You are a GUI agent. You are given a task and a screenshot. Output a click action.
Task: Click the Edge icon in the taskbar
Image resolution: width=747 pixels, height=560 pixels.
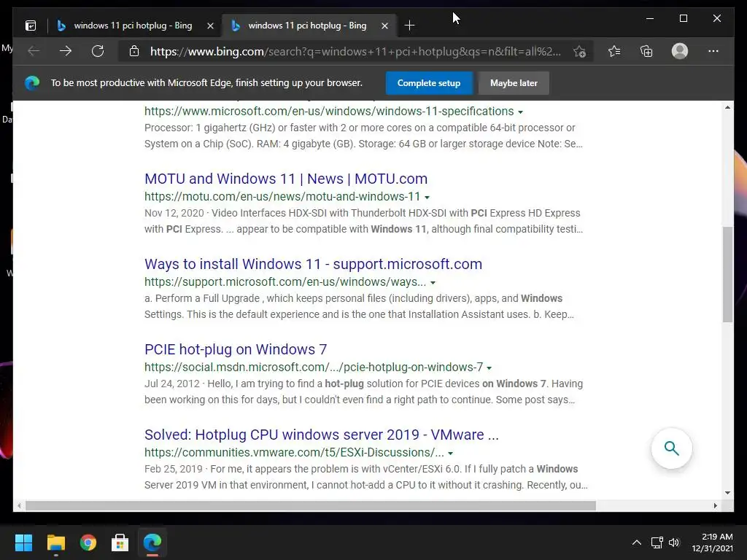tap(152, 542)
